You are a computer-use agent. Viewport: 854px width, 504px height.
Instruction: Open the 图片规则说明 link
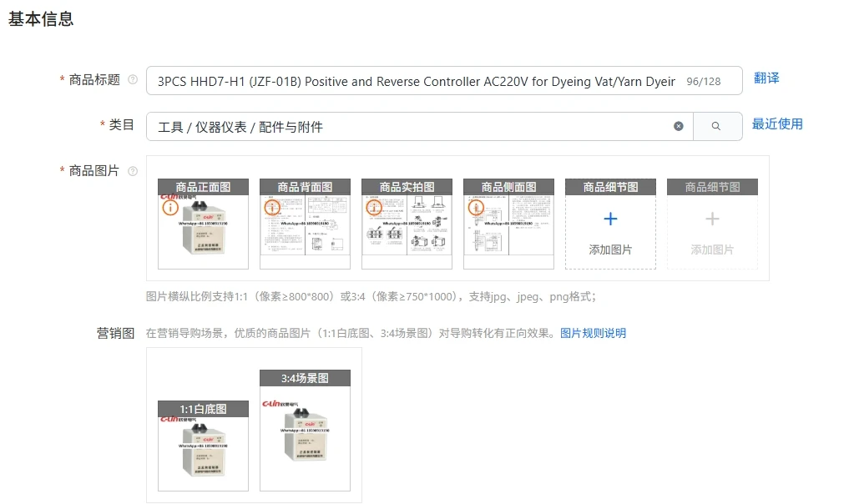point(593,333)
